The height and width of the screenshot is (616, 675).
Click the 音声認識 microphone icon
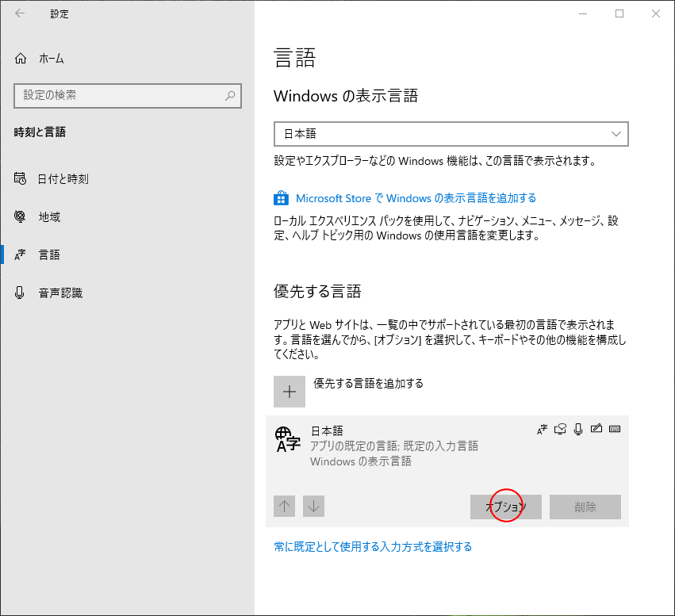[19, 293]
